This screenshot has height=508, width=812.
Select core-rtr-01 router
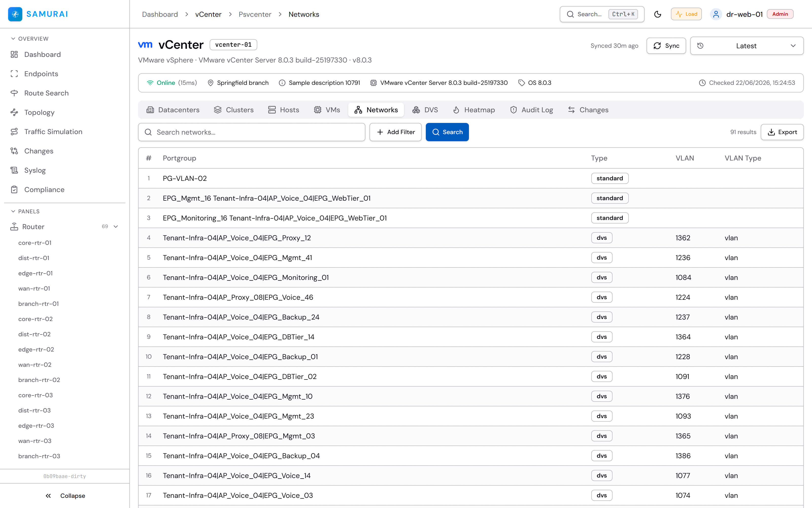tap(35, 243)
